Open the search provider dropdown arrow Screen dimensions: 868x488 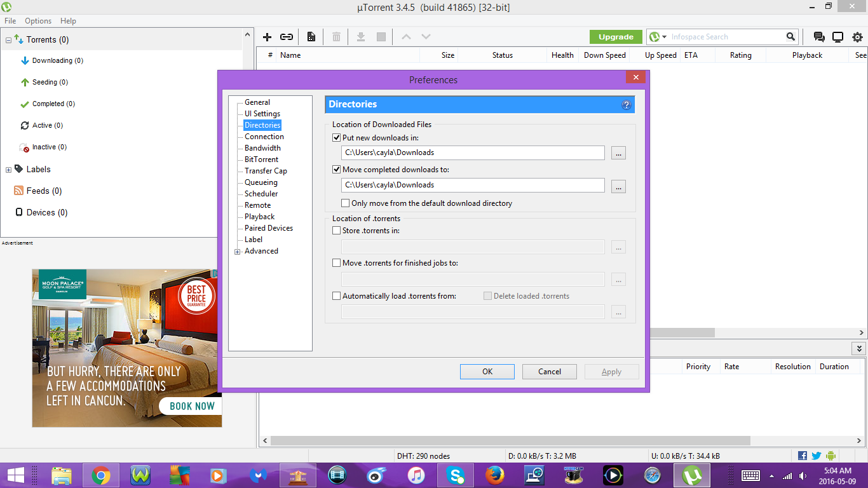point(664,37)
